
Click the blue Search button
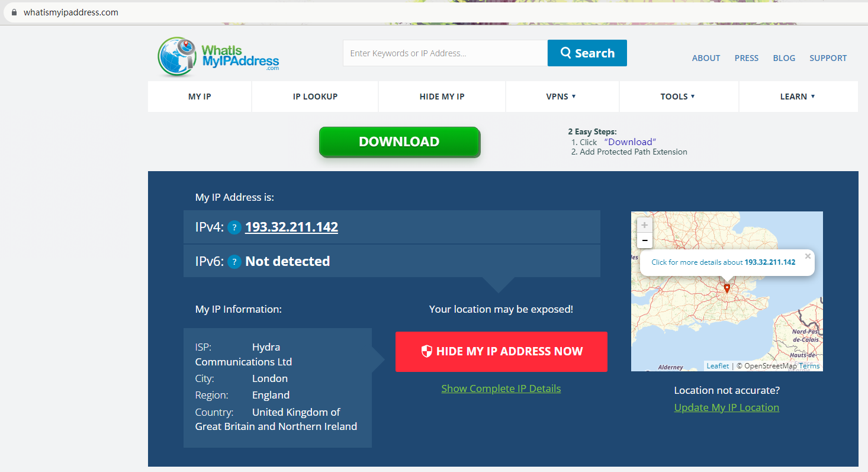(x=587, y=53)
